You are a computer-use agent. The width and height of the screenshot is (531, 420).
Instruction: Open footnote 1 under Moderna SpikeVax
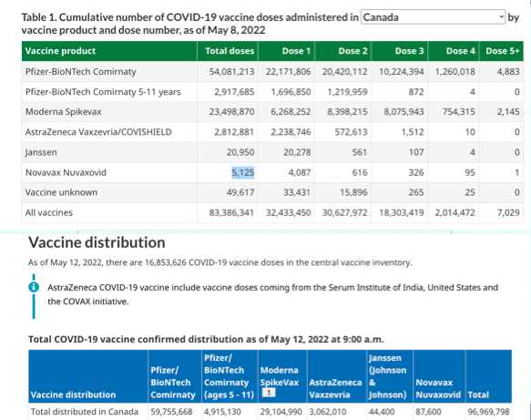click(269, 393)
